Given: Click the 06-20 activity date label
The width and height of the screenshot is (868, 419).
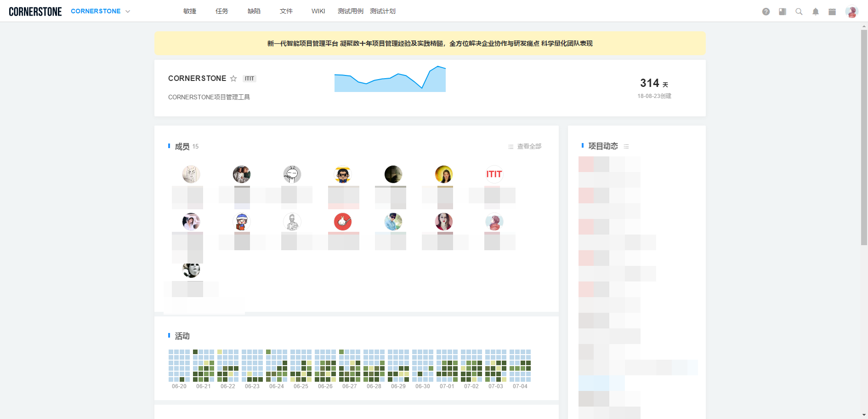Looking at the screenshot, I should pyautogui.click(x=179, y=386).
